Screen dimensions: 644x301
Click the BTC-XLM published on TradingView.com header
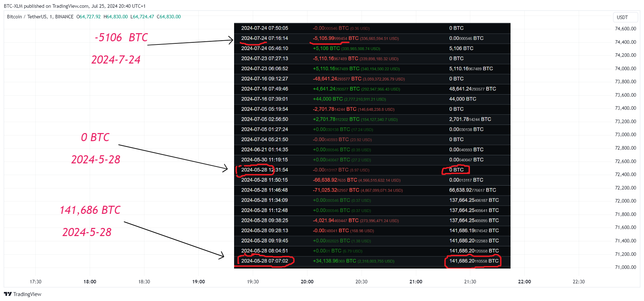[74, 6]
